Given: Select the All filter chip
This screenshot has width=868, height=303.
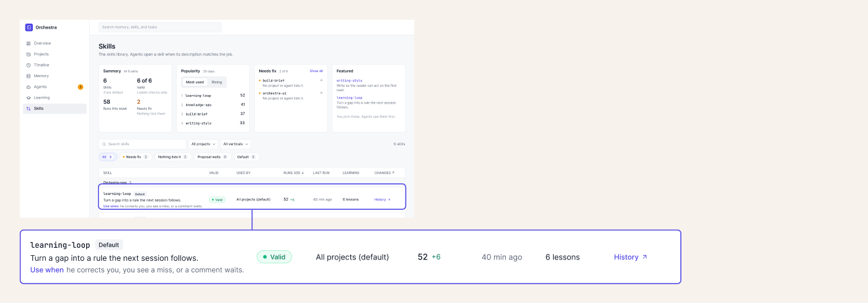Looking at the screenshot, I should click(108, 157).
